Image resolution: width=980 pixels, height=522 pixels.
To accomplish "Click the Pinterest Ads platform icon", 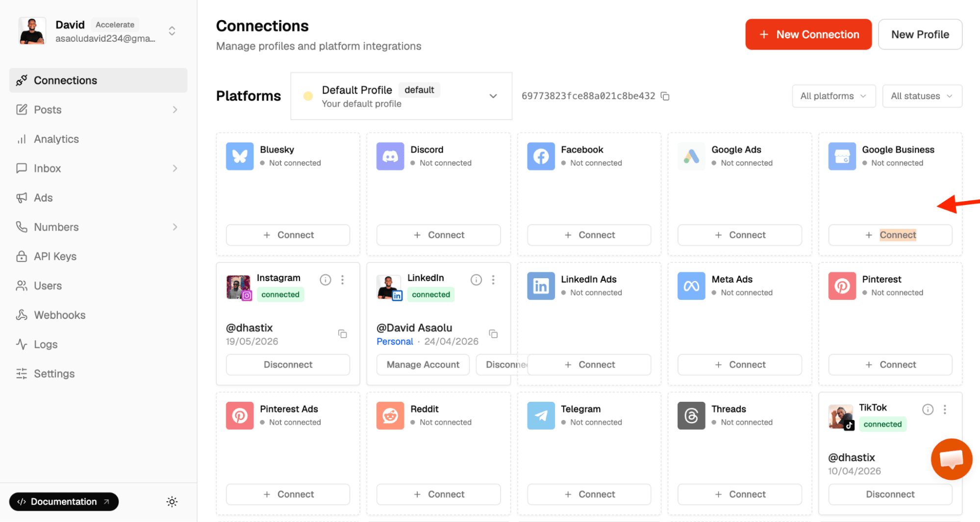I will (x=240, y=416).
